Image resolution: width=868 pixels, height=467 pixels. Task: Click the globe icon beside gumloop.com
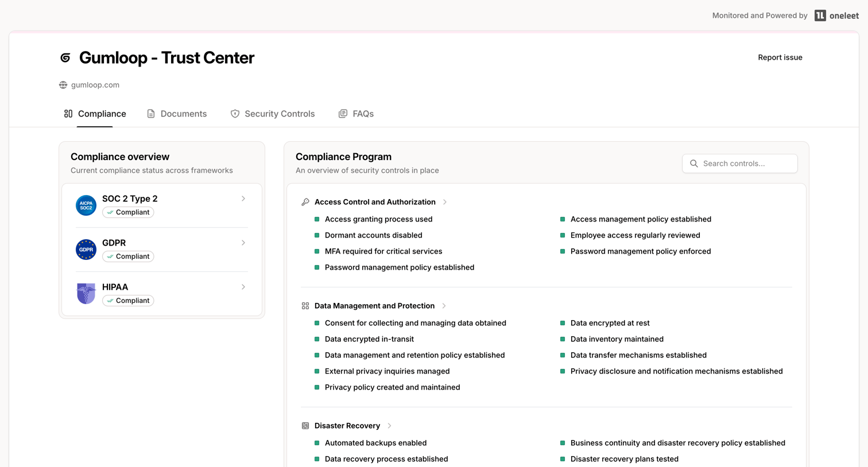(63, 85)
